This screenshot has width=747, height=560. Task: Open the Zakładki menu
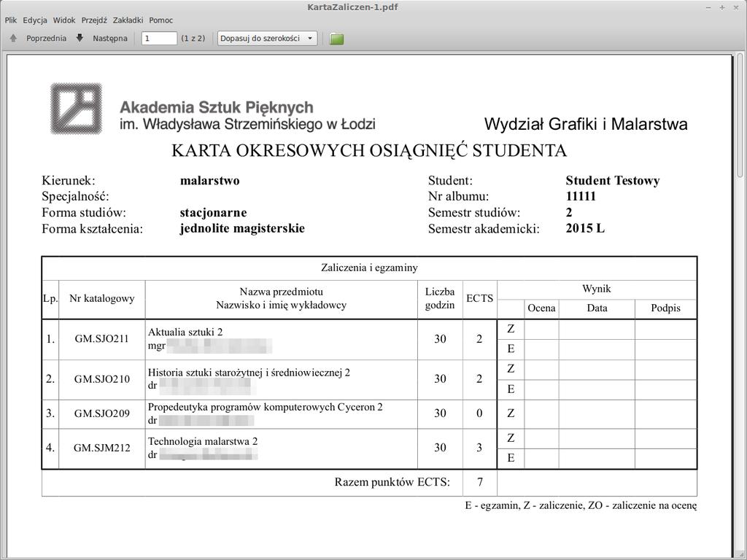tap(128, 20)
